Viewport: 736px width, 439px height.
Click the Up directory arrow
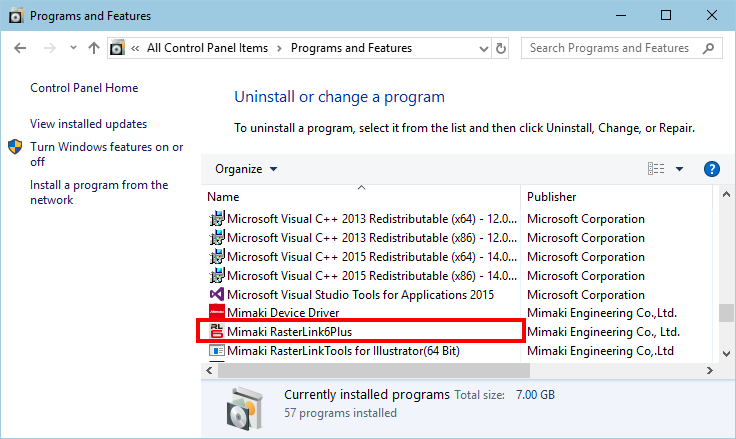94,48
